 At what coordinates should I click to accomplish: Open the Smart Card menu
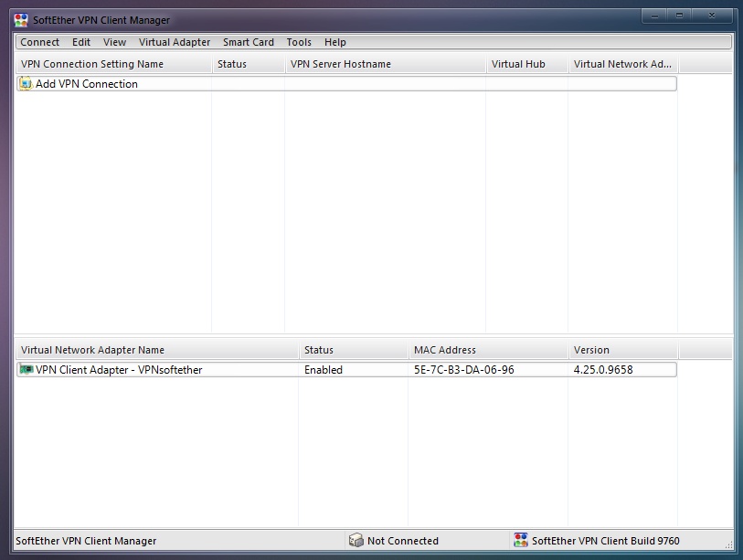(249, 42)
